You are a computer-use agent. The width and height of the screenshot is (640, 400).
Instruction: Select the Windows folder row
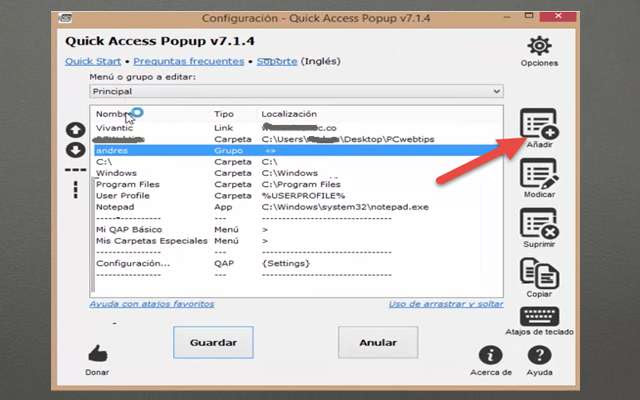tap(296, 173)
